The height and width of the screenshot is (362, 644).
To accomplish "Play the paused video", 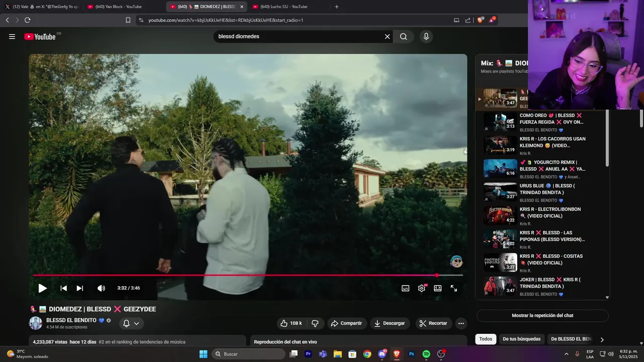I will coord(43,288).
